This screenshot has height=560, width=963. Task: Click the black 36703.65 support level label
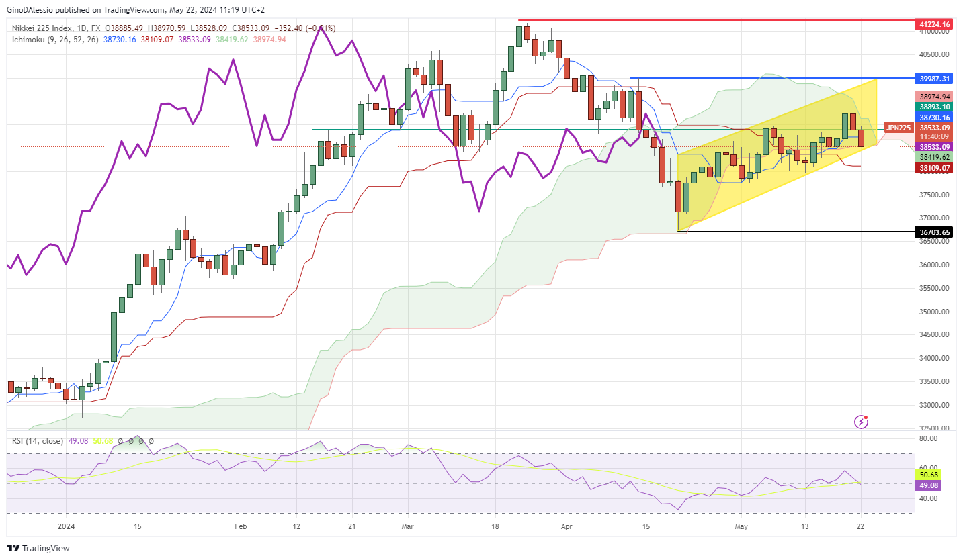click(934, 232)
